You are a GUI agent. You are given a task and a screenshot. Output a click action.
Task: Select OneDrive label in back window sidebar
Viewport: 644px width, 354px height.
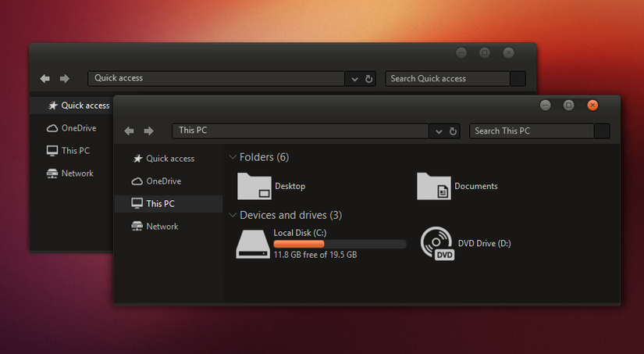coord(79,128)
